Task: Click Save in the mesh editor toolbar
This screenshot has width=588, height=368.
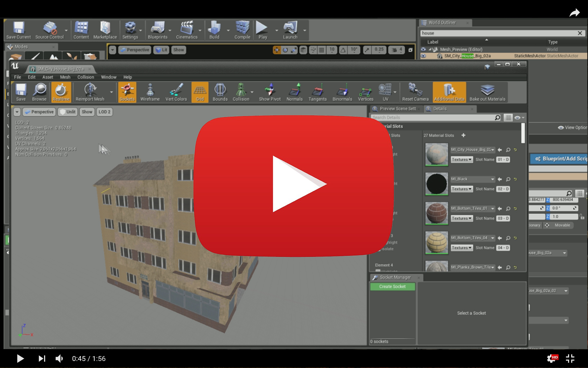Action: click(21, 92)
